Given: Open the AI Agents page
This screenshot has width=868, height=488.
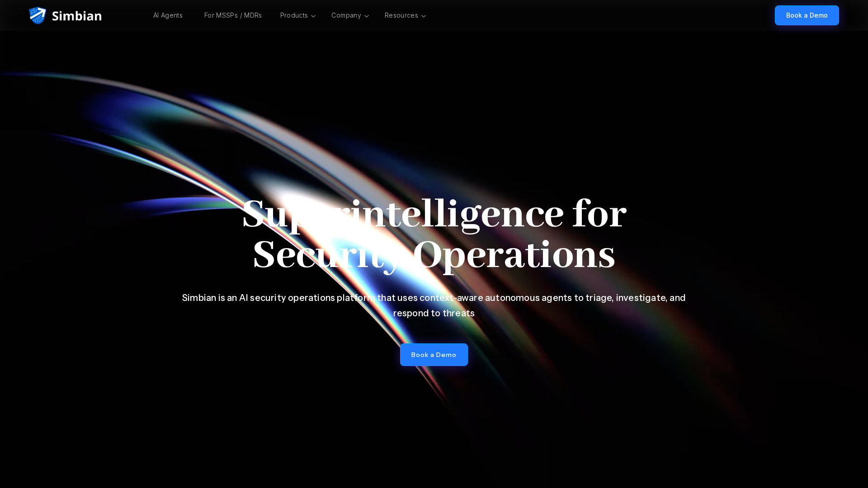Looking at the screenshot, I should (x=168, y=15).
